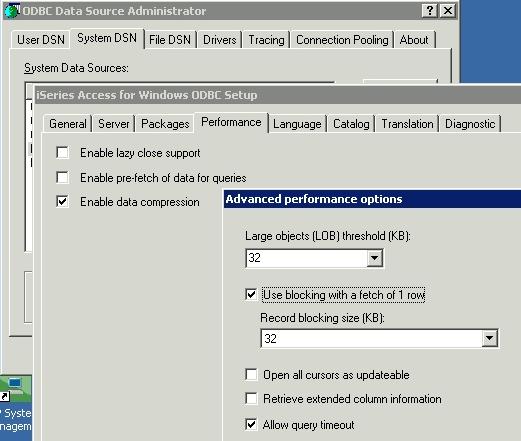The height and width of the screenshot is (441, 521).
Task: Click the help question mark button in ODBC Administrator
Action: pos(430,11)
